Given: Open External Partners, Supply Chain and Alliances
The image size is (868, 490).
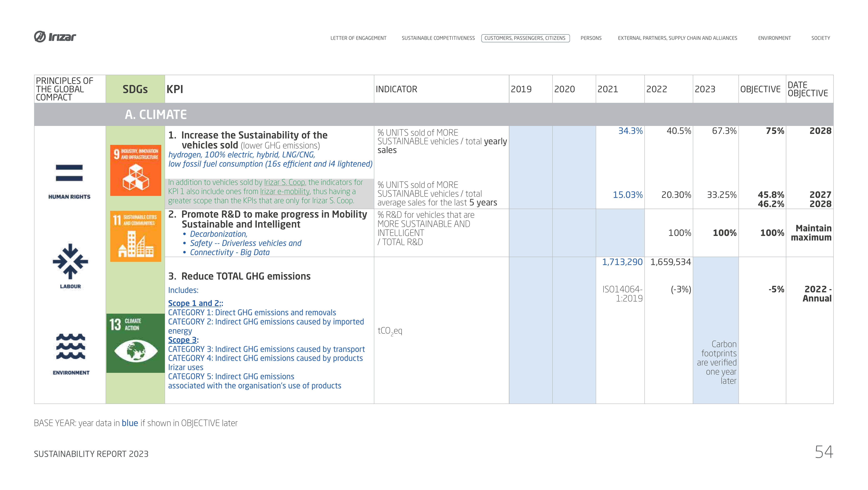Looking at the screenshot, I should 677,38.
